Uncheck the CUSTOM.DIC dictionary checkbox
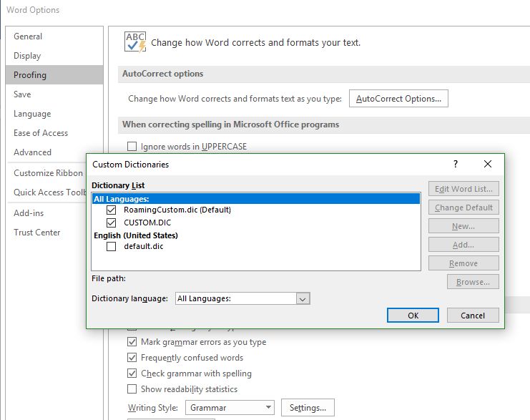Screen dimensions: 530x420 [111, 223]
